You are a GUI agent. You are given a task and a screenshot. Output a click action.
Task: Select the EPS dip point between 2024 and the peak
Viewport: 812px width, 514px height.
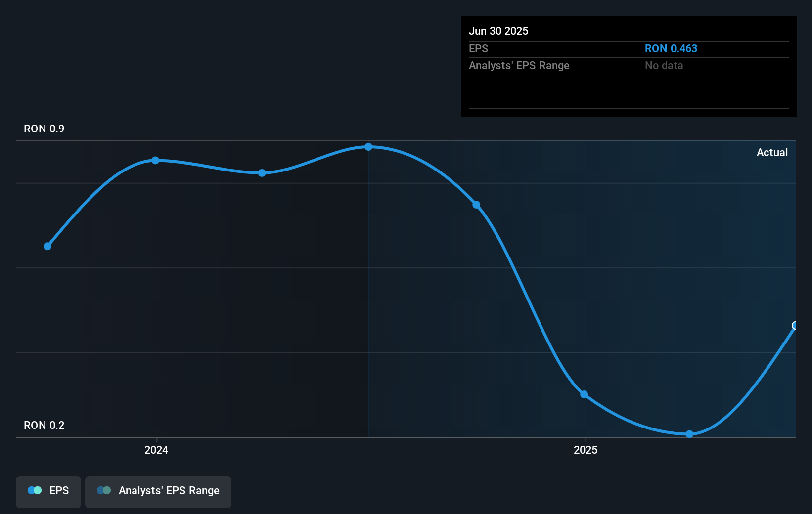[x=262, y=173]
